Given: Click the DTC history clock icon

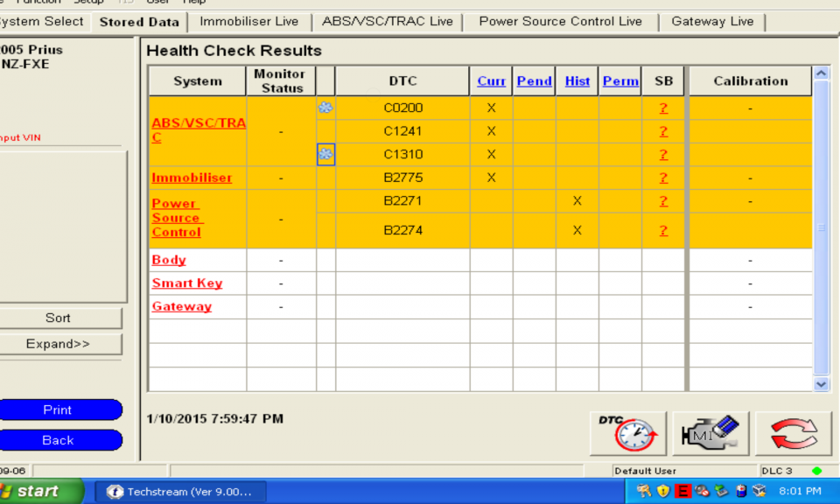Looking at the screenshot, I should pos(627,433).
